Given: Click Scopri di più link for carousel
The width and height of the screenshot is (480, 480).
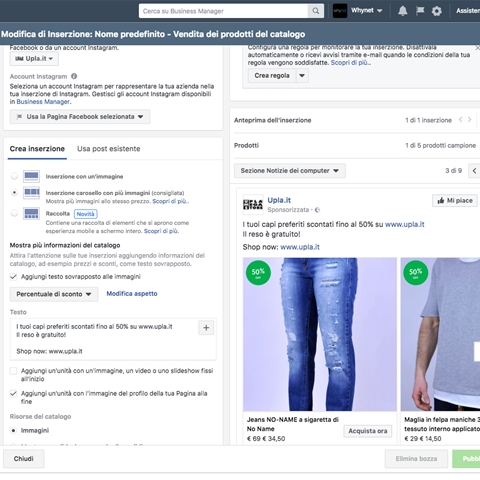Looking at the screenshot, I should 170,201.
